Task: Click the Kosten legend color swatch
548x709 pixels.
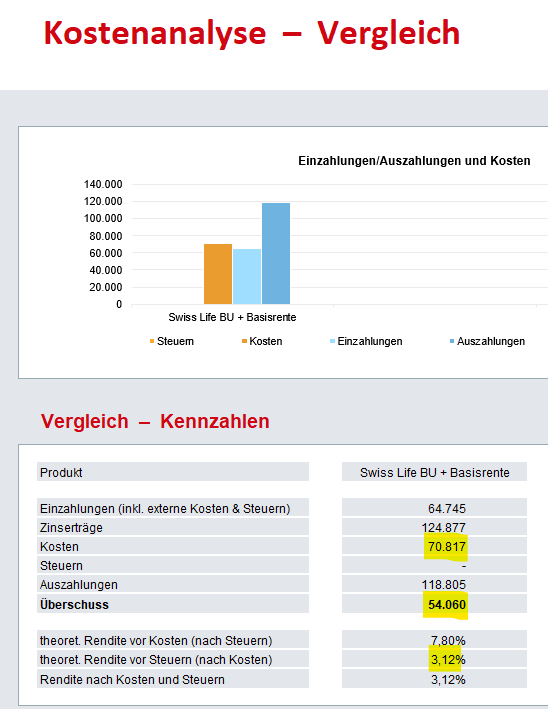Action: [x=244, y=341]
